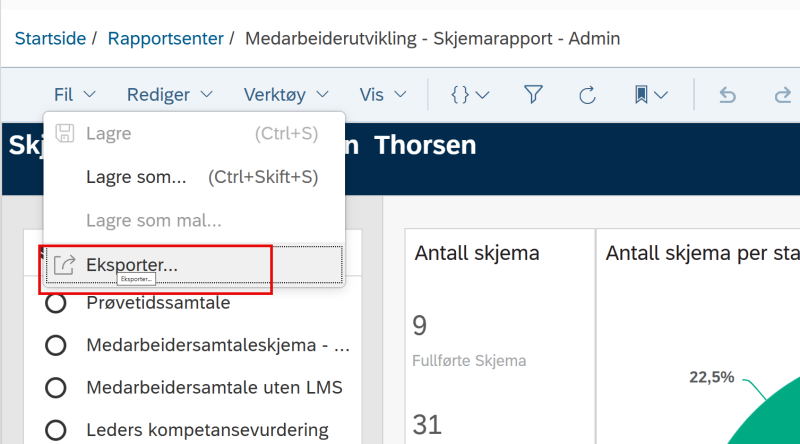Go to Rapportsenter breadcrumb link
Viewport: 800px width, 444px height.
coord(165,38)
